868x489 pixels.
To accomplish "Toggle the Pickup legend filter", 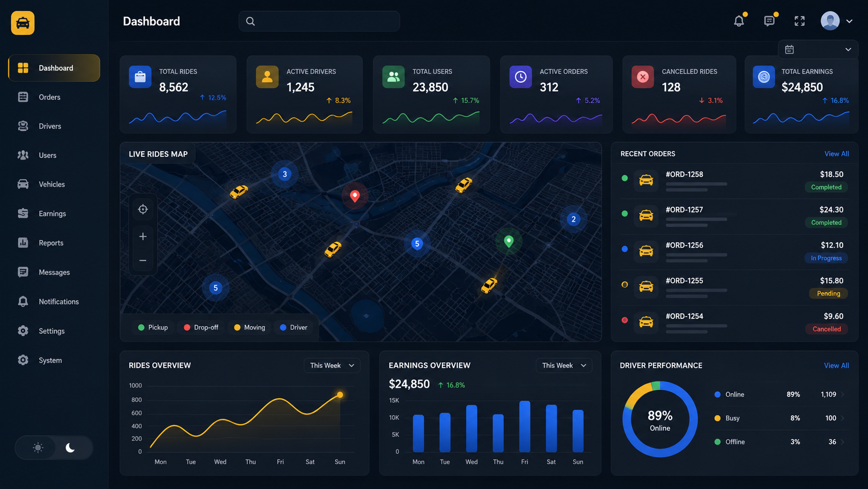I will [153, 327].
